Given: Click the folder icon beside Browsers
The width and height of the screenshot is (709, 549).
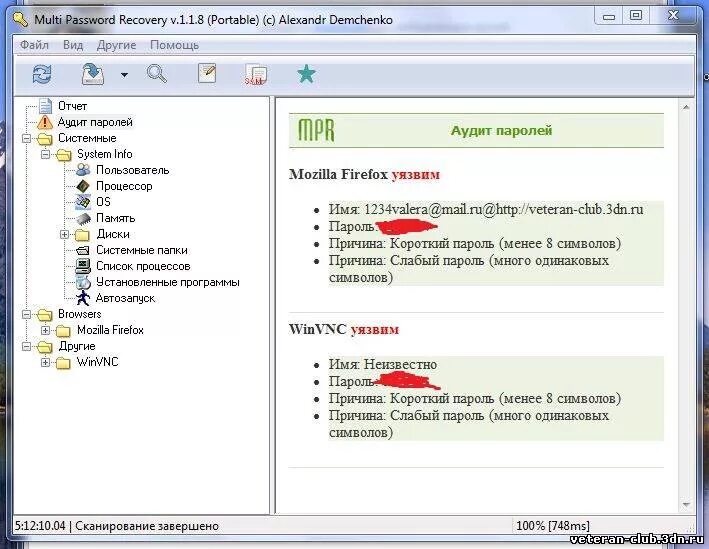Looking at the screenshot, I should click(x=45, y=315).
